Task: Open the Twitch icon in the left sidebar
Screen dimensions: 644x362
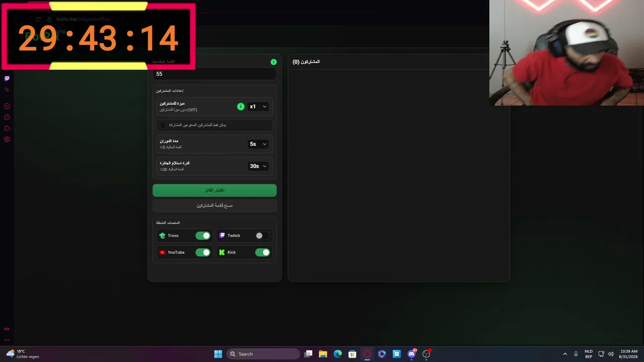Action: click(7, 78)
